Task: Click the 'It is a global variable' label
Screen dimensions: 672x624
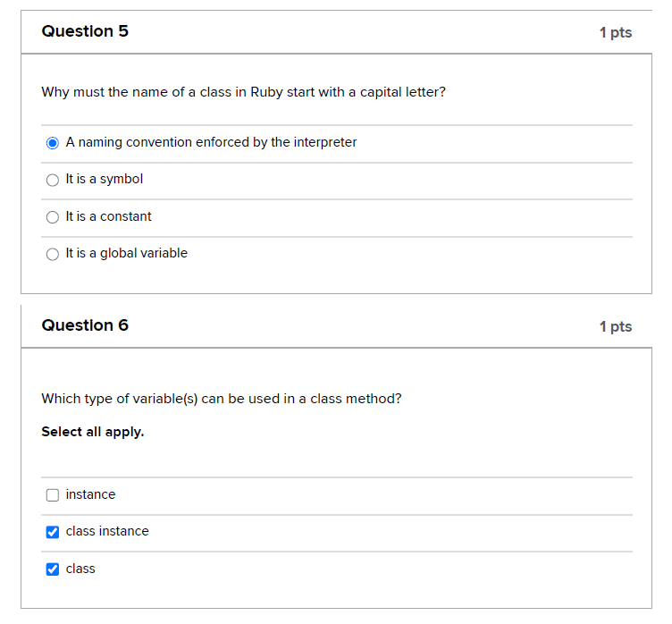Action: tap(126, 253)
